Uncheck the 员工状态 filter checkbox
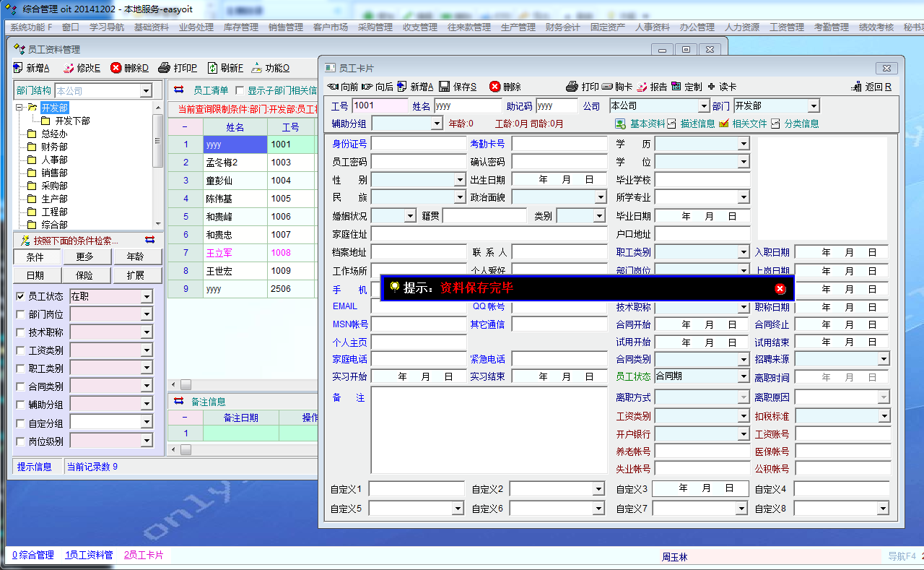 pyautogui.click(x=21, y=296)
